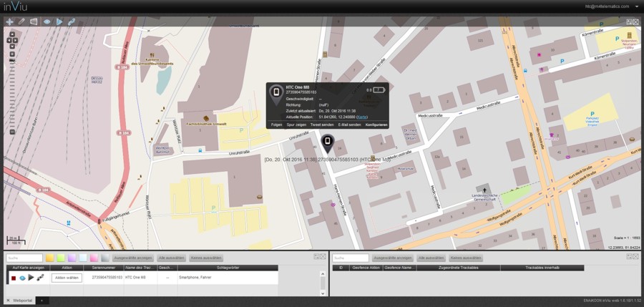Click the geofence Suche search field
This screenshot has height=307, width=644.
tap(351, 258)
